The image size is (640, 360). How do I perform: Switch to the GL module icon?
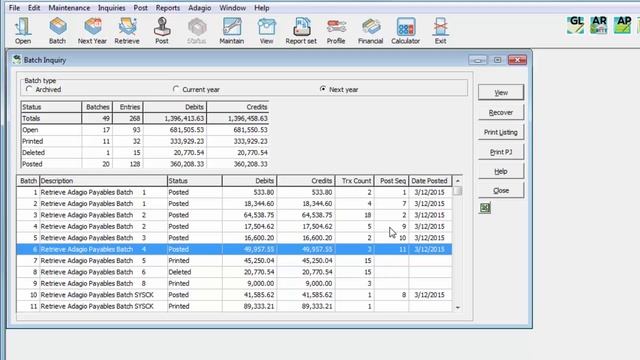pyautogui.click(x=576, y=25)
